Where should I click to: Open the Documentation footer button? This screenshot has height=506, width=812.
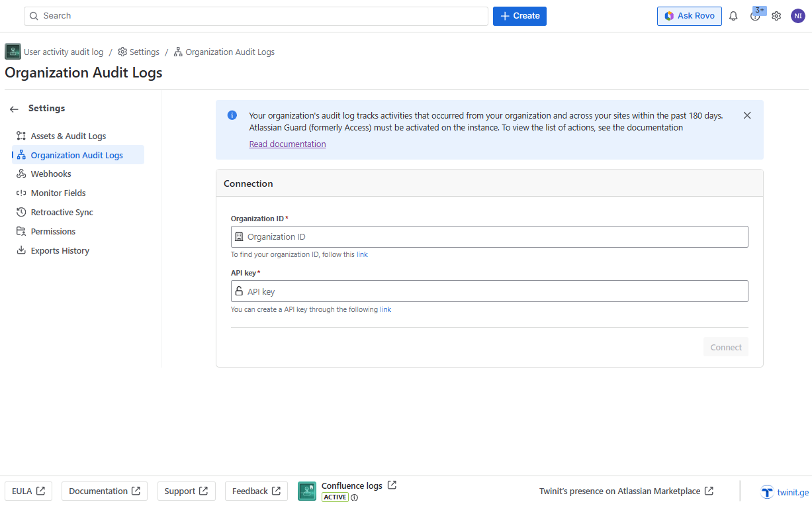click(x=105, y=491)
